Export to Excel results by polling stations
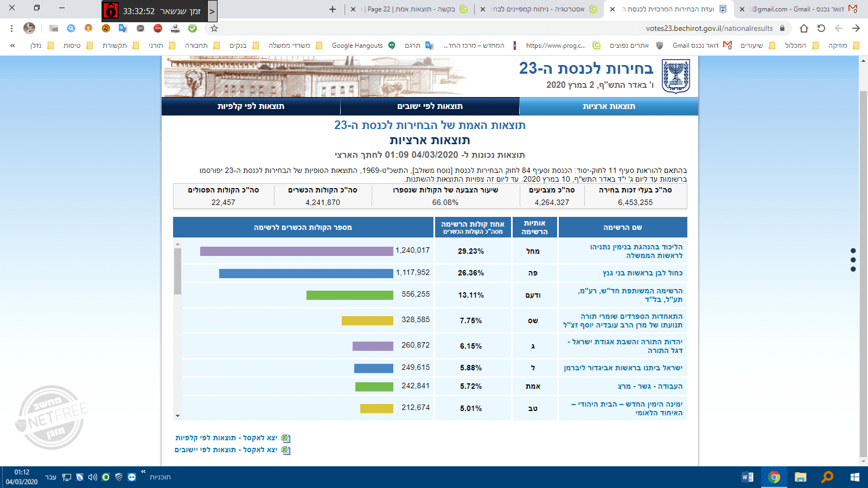The image size is (868, 488). [226, 438]
